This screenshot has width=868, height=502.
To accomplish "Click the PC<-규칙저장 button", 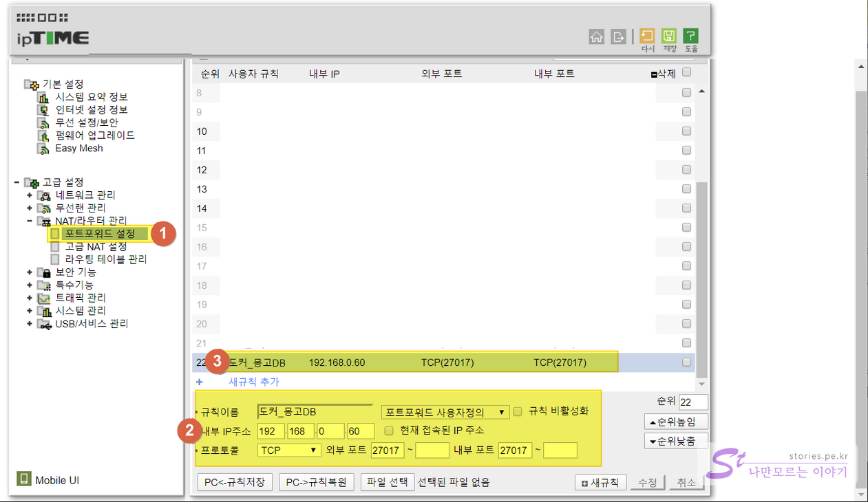I will tap(235, 482).
